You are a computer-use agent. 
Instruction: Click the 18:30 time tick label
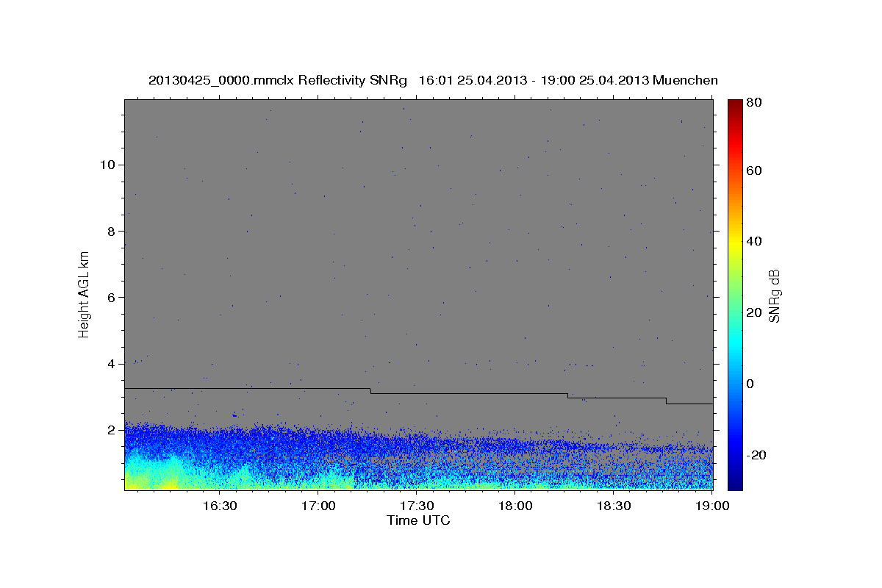(614, 506)
